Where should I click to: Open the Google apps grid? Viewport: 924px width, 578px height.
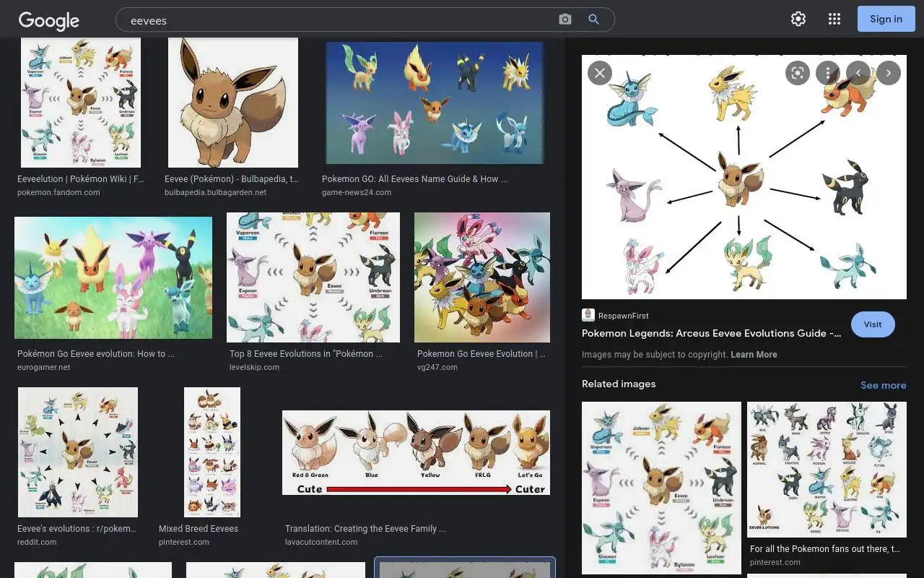tap(834, 20)
